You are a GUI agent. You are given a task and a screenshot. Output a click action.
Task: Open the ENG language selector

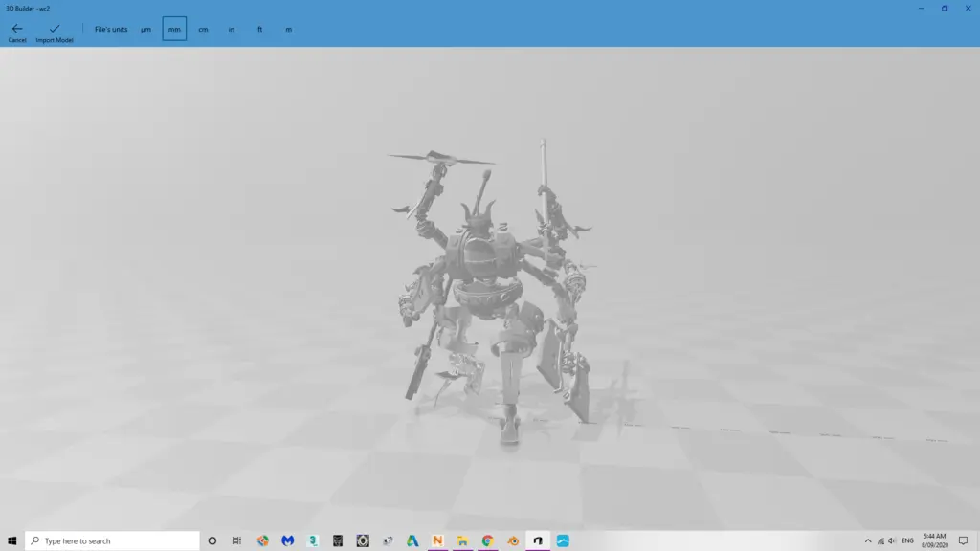(909, 540)
